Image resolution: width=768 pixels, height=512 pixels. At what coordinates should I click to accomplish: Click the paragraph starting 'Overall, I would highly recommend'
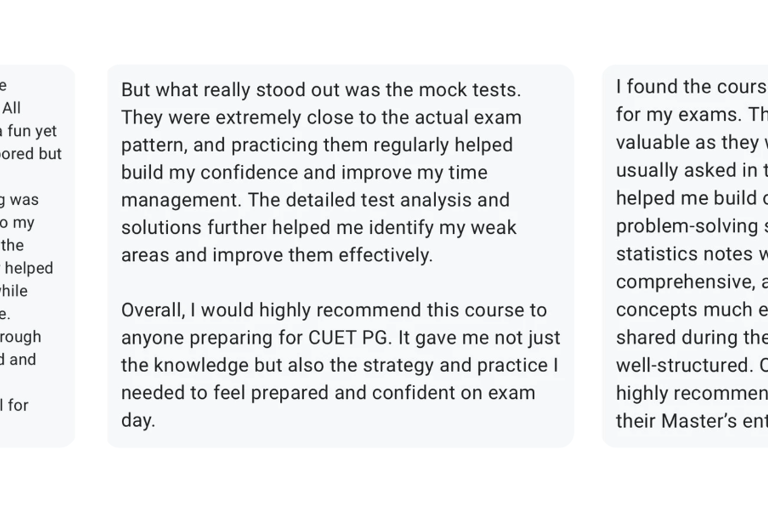(x=340, y=365)
